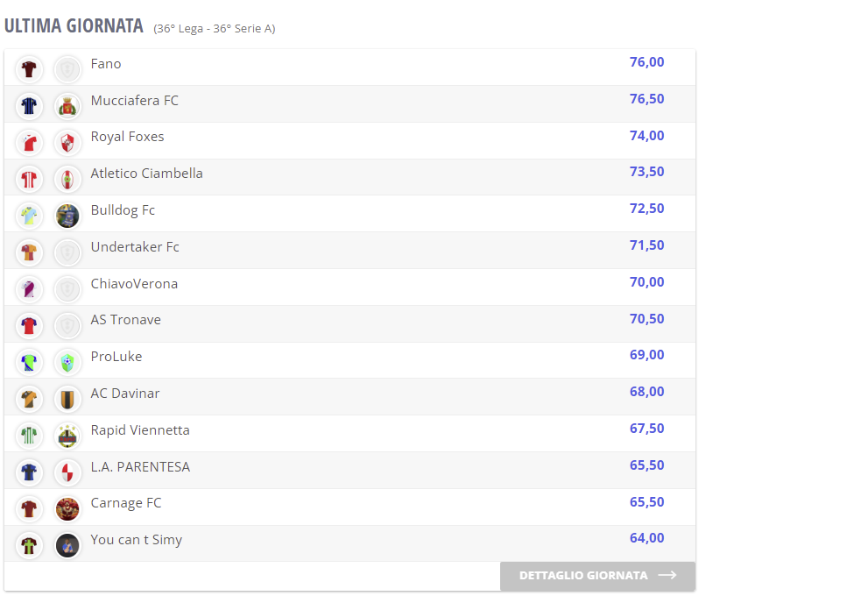Image resolution: width=868 pixels, height=603 pixels.
Task: Click Royal Foxes' score 74,00
Action: [646, 136]
